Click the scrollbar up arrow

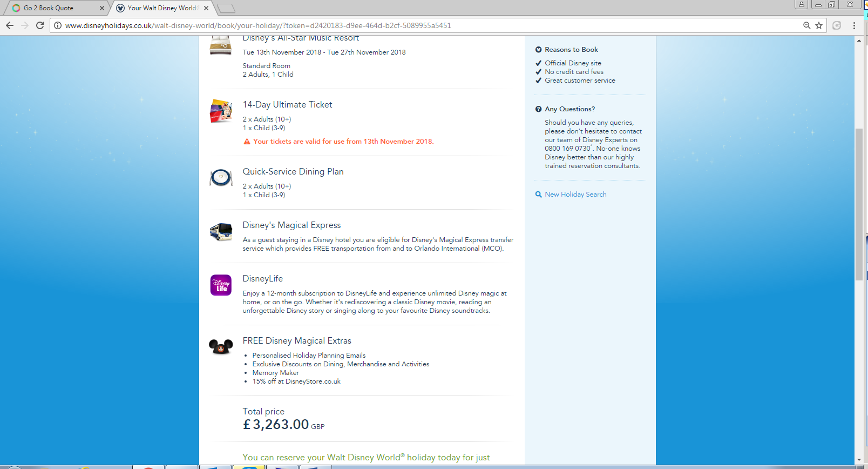click(859, 41)
